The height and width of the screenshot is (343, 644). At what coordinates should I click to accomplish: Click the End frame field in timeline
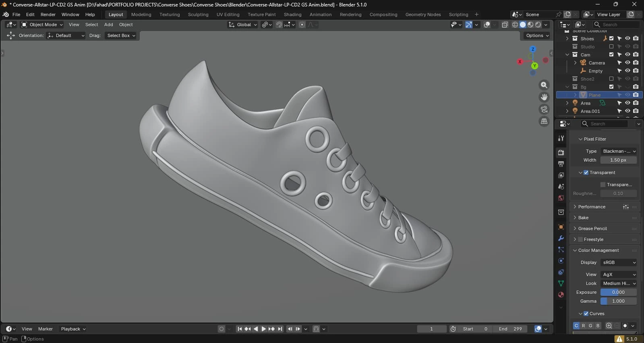point(510,329)
